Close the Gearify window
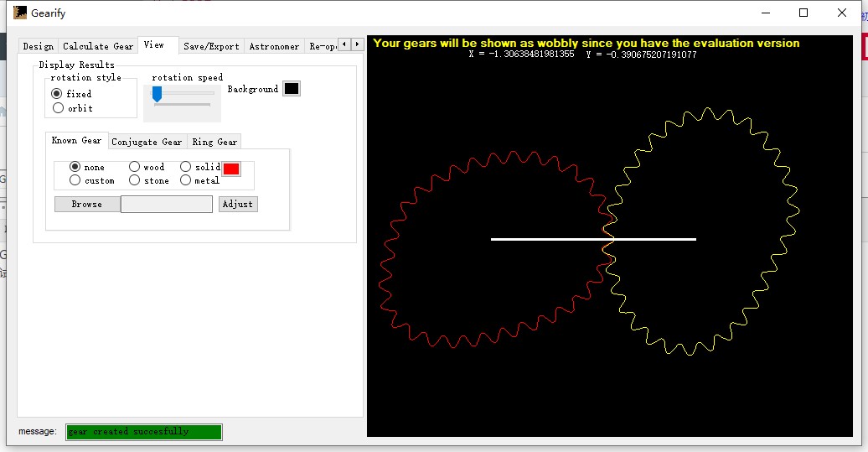 point(841,13)
